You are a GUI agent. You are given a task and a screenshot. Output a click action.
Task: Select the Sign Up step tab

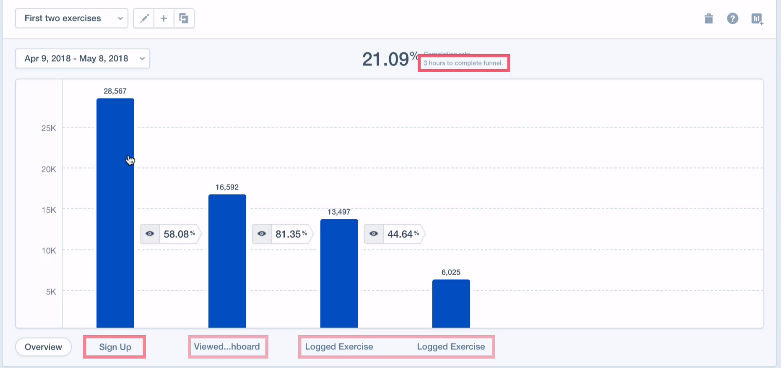[x=115, y=347]
